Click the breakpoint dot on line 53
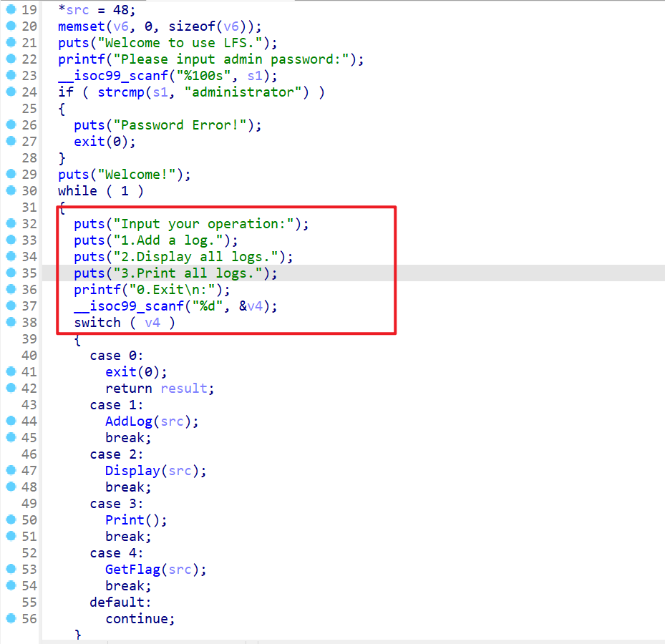Image resolution: width=665 pixels, height=644 pixels. (10, 569)
